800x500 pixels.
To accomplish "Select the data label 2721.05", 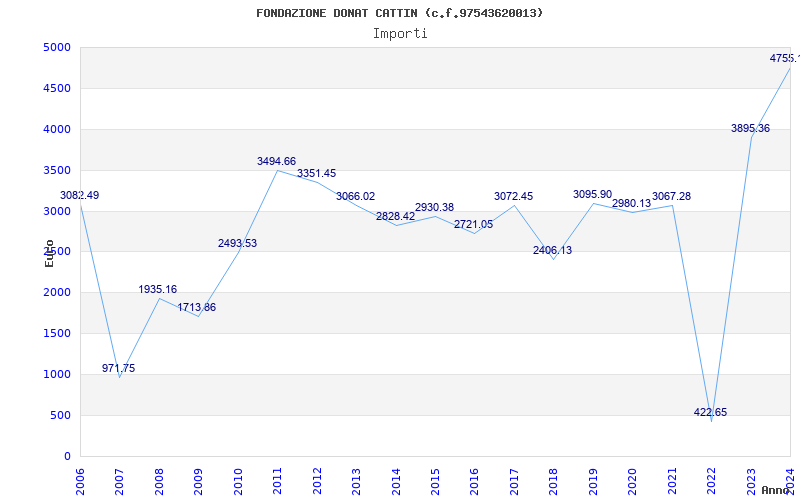I will 473,224.
